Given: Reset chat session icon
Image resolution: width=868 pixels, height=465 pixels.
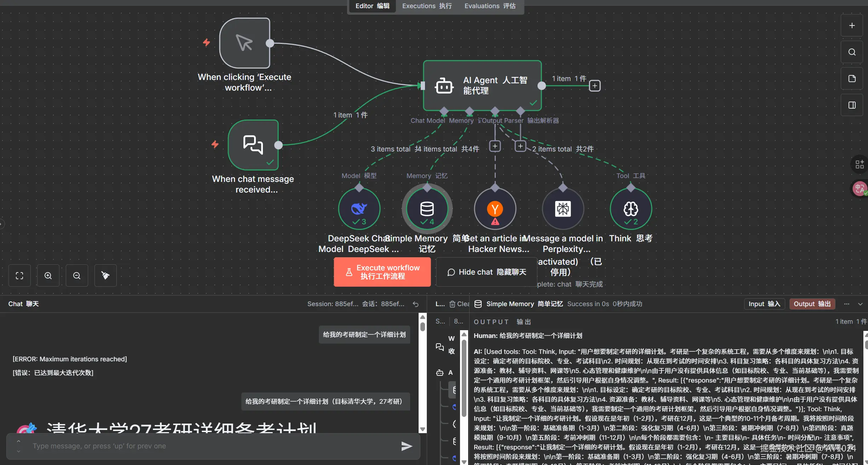Looking at the screenshot, I should pyautogui.click(x=416, y=304).
